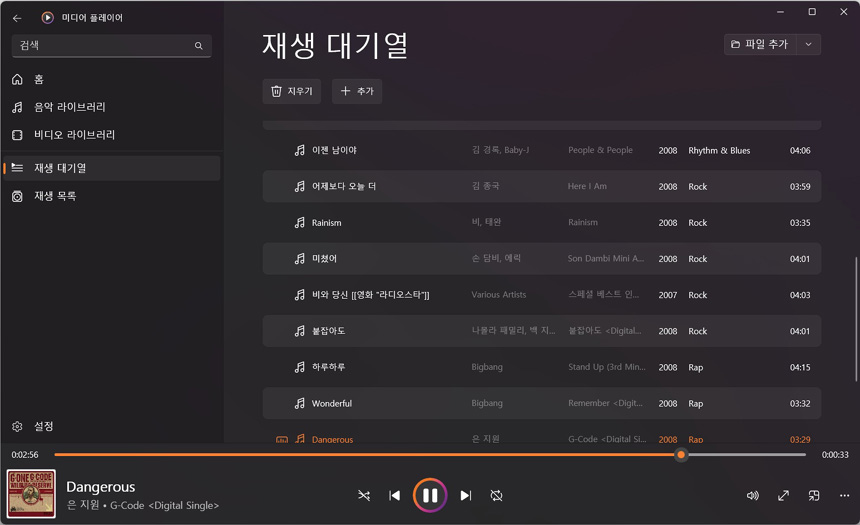Click the playback progress seek slider
Screen dimensions: 860x525
[430, 455]
